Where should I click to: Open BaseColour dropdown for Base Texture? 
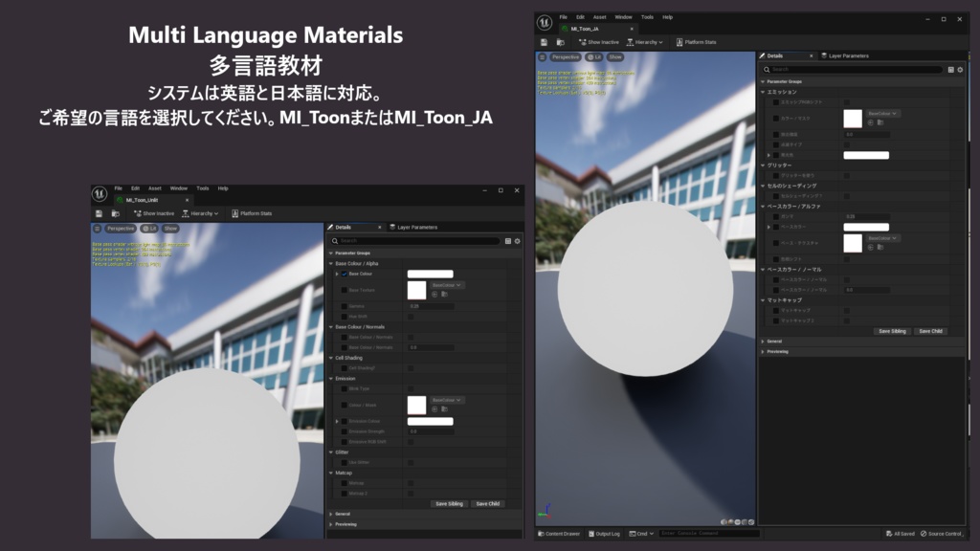point(446,285)
